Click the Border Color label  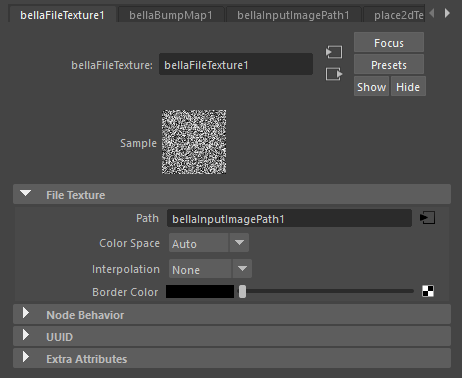coord(125,292)
